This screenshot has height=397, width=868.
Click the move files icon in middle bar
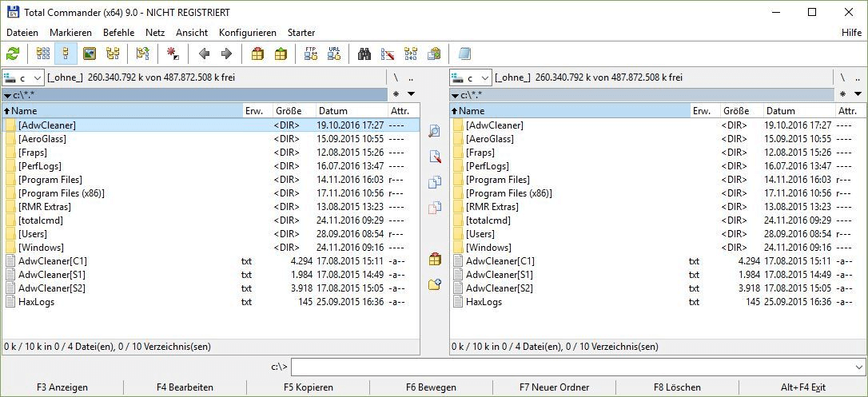click(x=435, y=208)
